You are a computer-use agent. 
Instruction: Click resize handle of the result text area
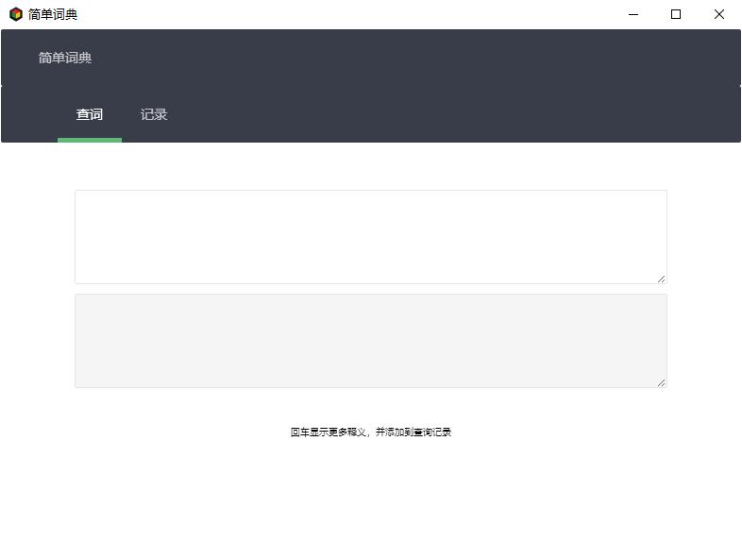point(662,382)
